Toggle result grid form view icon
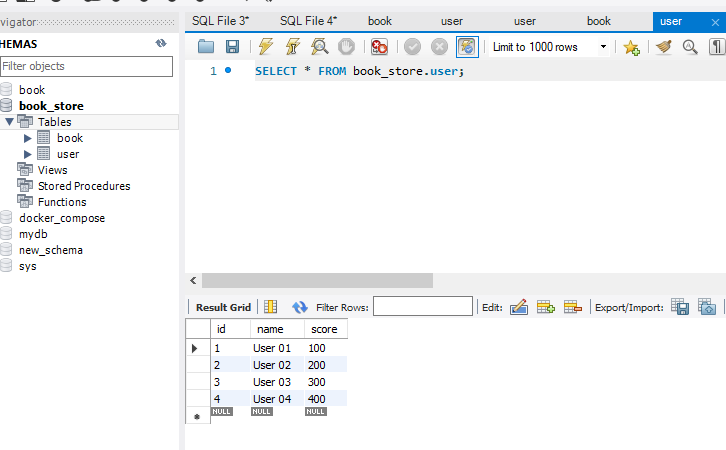 270,307
